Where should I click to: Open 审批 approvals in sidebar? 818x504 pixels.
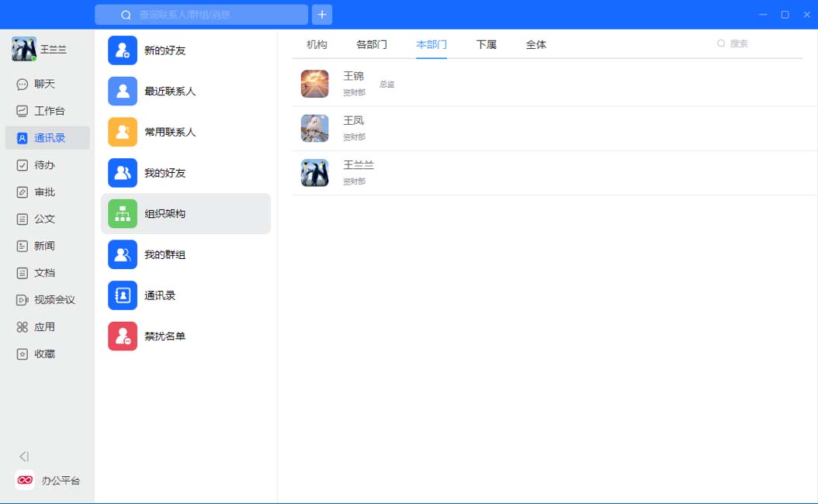tap(44, 192)
